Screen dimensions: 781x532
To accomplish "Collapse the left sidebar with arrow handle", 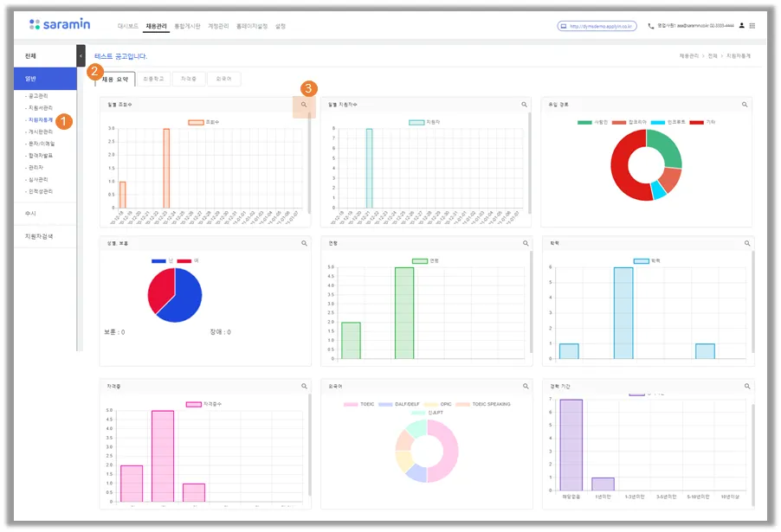I will pyautogui.click(x=81, y=55).
